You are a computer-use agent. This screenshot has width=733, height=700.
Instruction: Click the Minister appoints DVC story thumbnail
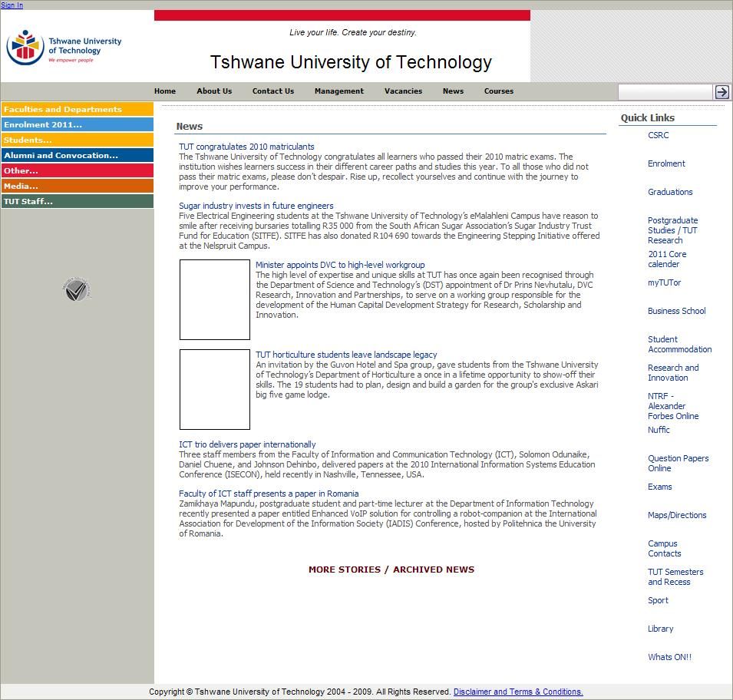pos(215,300)
